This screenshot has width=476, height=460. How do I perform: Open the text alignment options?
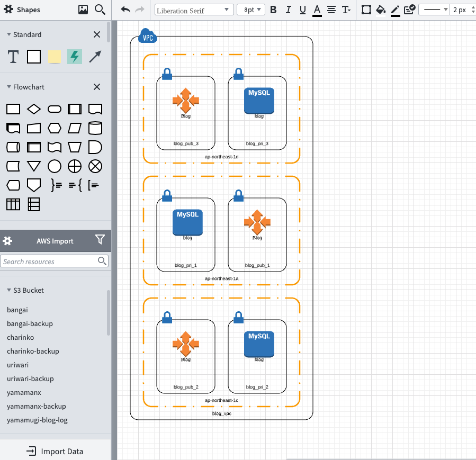(331, 10)
